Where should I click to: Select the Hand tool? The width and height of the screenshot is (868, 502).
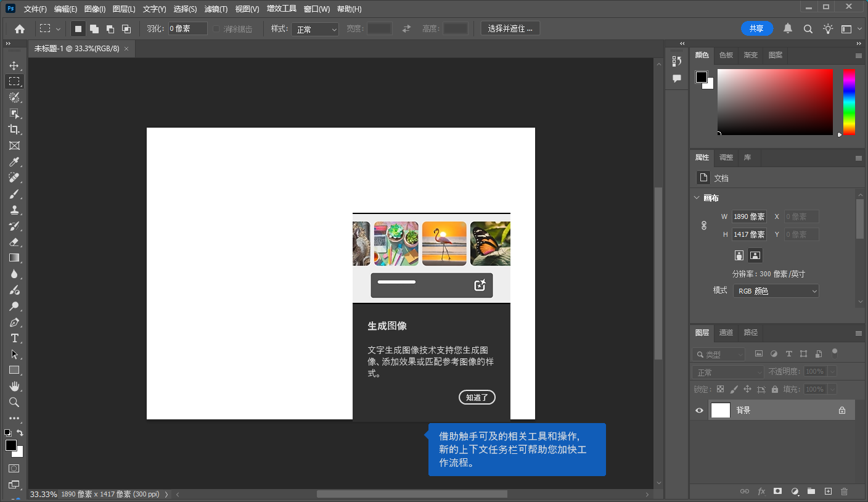[14, 386]
